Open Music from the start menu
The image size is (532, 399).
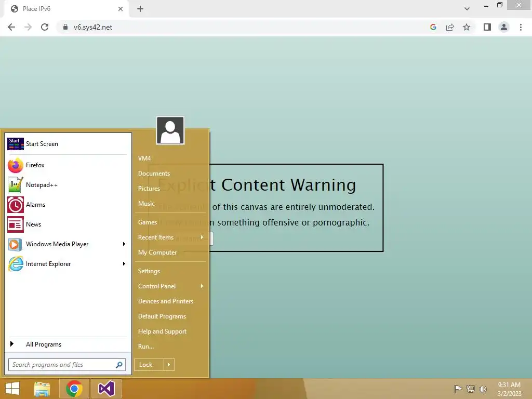(x=146, y=204)
